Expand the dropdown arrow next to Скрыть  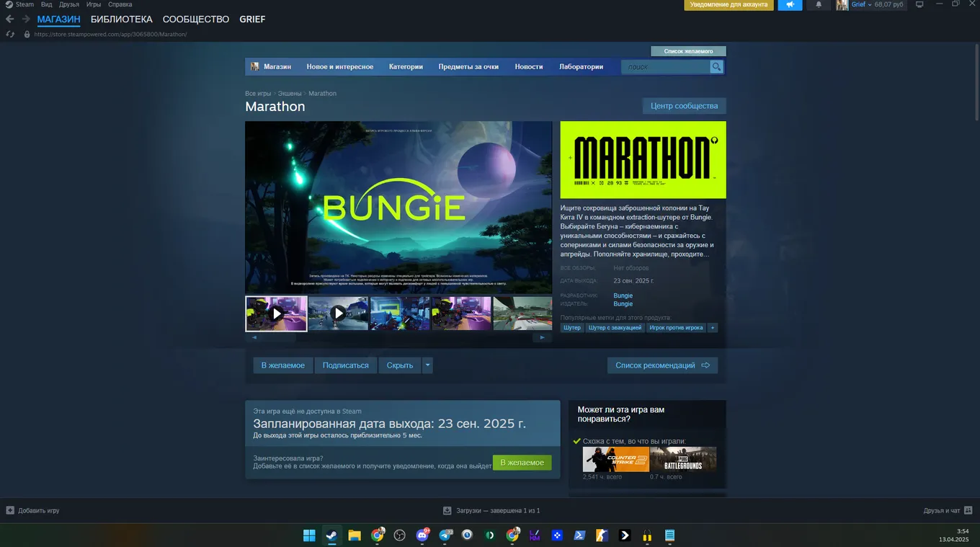pos(427,365)
